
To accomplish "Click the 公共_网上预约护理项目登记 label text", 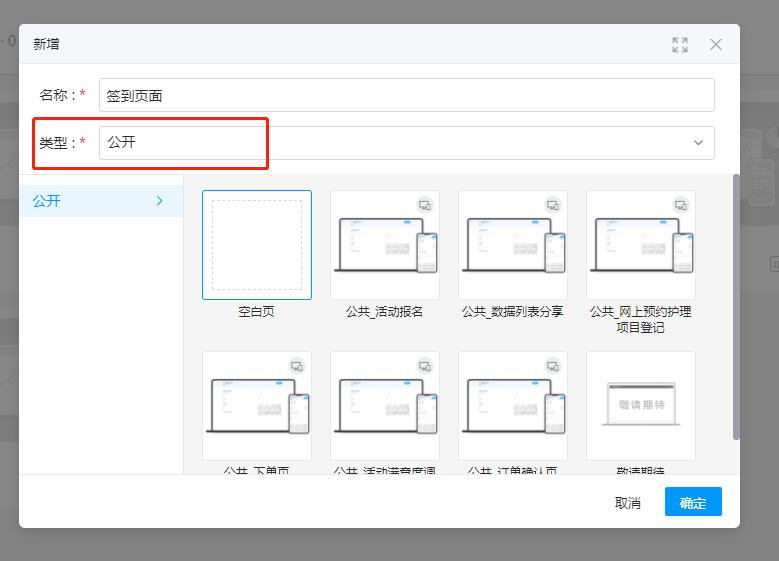I will point(641,320).
